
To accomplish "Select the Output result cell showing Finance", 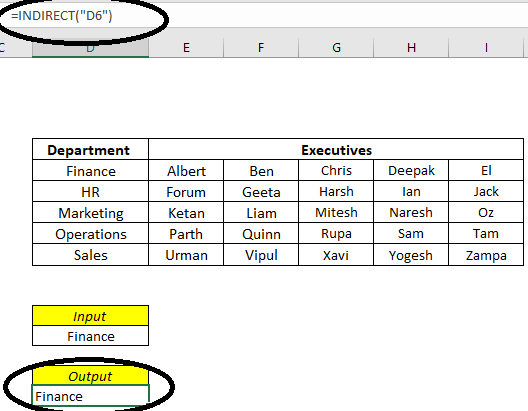I will (x=90, y=396).
